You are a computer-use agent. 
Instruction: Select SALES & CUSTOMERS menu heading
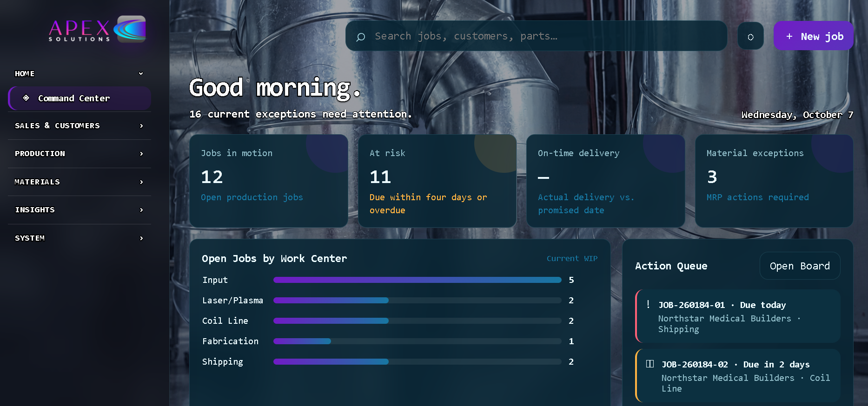click(57, 125)
